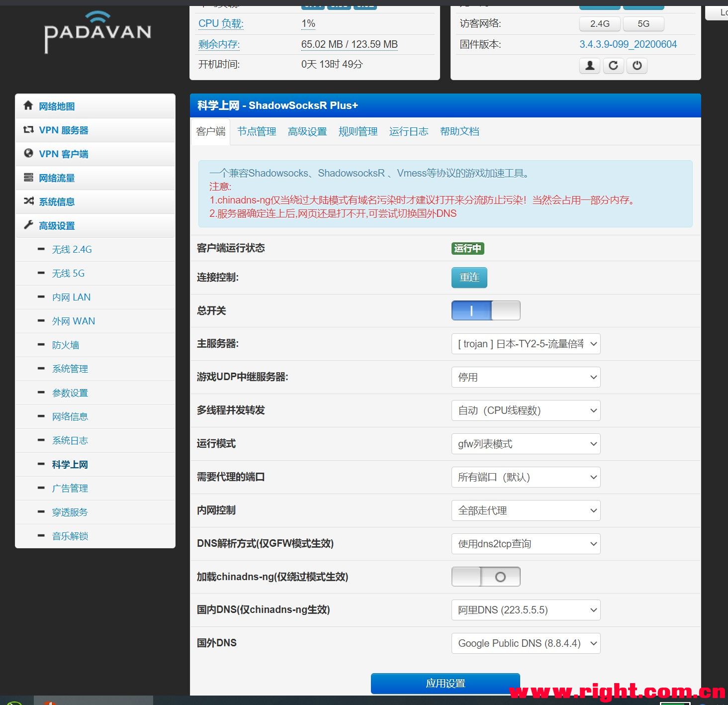Open the 国内DNS dropdown
This screenshot has width=728, height=705.
click(x=526, y=610)
